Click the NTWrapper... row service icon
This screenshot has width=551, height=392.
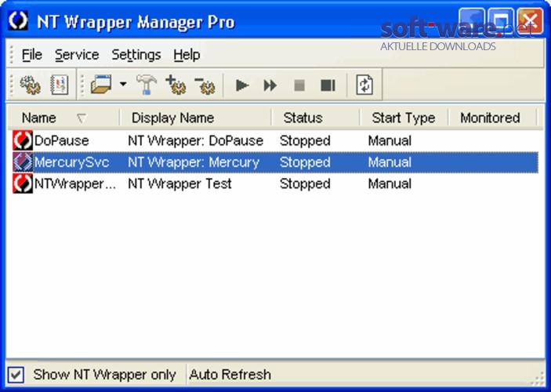point(23,183)
